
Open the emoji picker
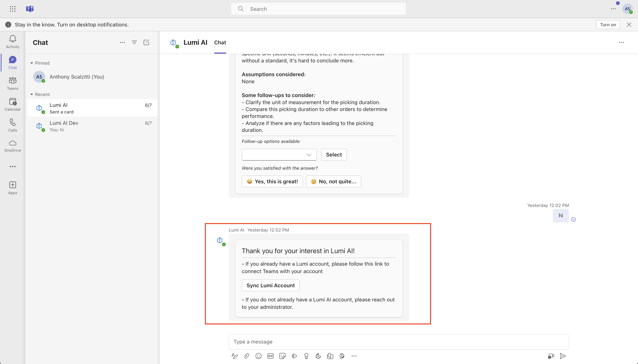pos(259,356)
